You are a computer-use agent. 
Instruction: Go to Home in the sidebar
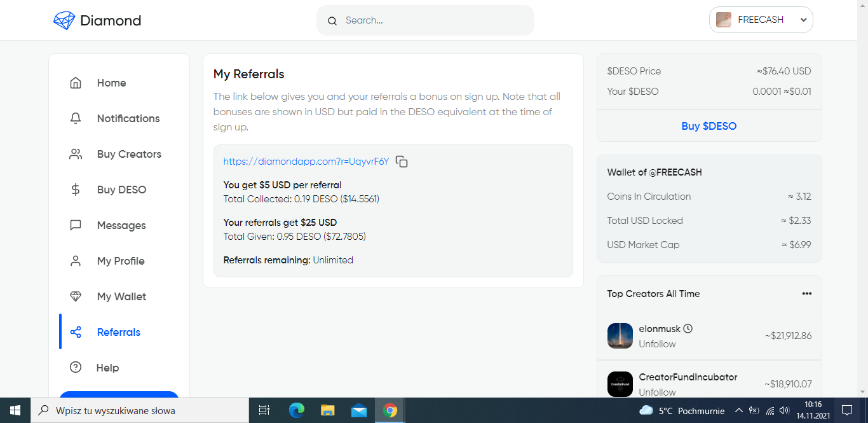[111, 83]
